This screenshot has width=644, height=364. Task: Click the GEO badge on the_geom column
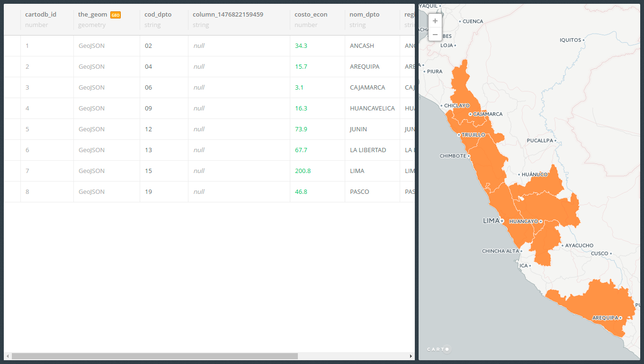pos(116,15)
